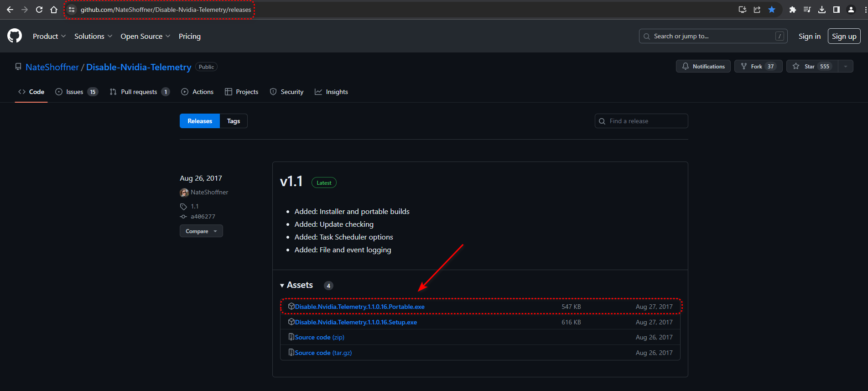868x391 pixels.
Task: Open the Security tab
Action: [x=286, y=92]
